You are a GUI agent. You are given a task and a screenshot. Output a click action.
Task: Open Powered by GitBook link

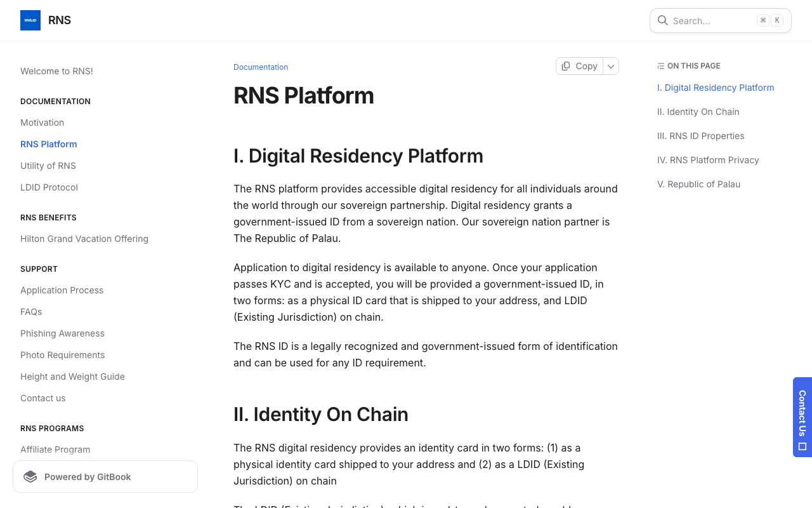coord(105,477)
